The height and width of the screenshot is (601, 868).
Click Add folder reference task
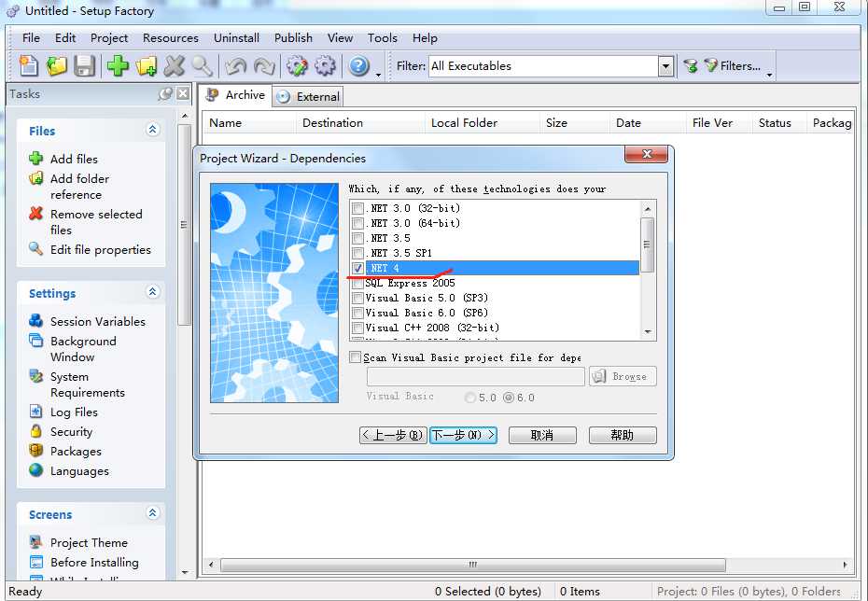tap(79, 187)
